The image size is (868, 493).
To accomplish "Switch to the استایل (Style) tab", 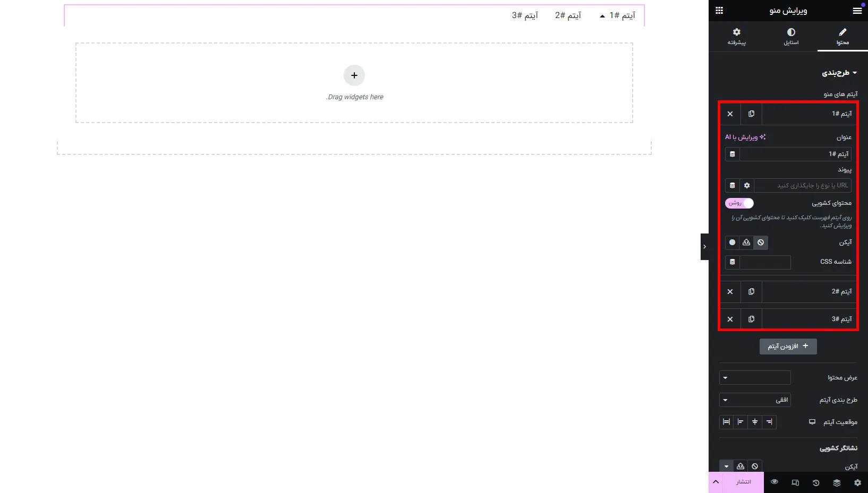I will pos(791,37).
